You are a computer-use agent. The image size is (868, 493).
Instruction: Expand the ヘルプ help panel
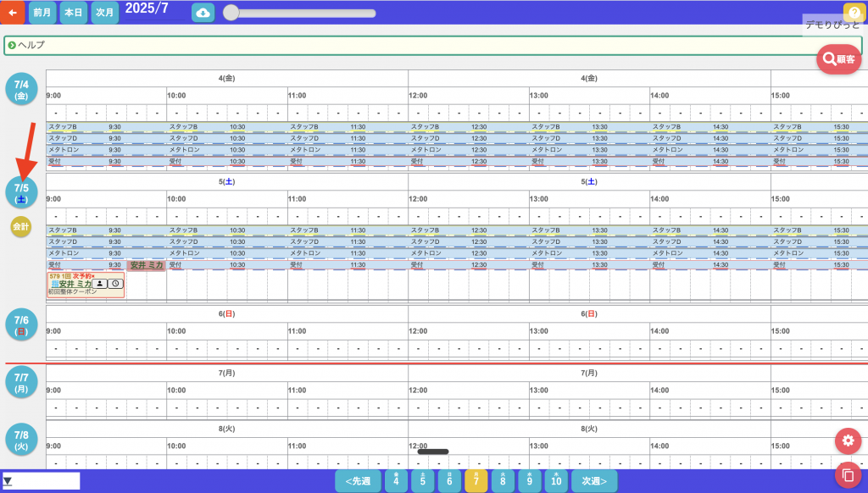click(x=433, y=46)
